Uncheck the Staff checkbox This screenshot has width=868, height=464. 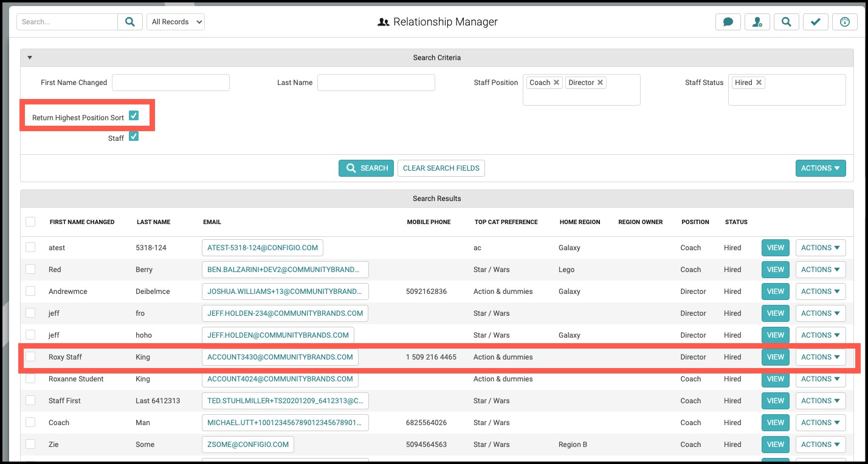[134, 136]
